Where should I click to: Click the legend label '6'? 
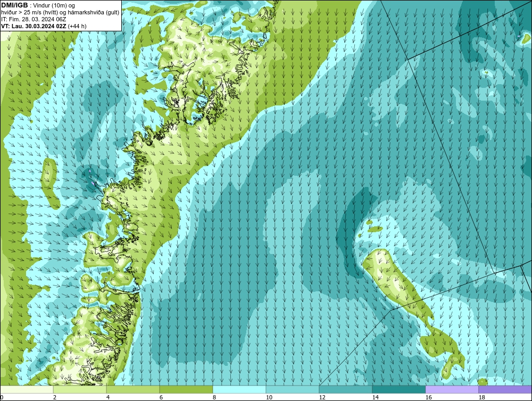[x=161, y=397]
